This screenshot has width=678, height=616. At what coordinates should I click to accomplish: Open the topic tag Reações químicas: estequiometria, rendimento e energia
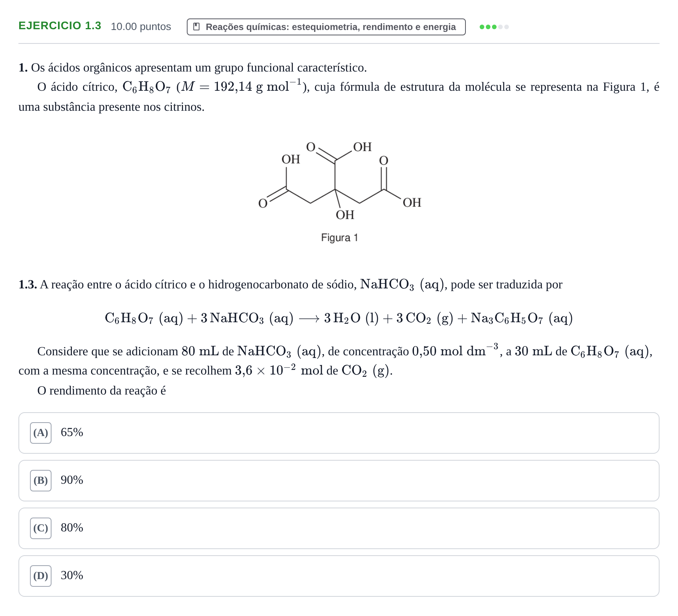[x=326, y=27]
